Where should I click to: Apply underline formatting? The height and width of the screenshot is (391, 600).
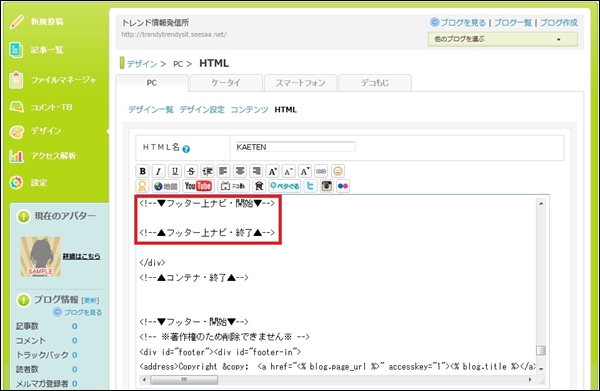(175, 171)
